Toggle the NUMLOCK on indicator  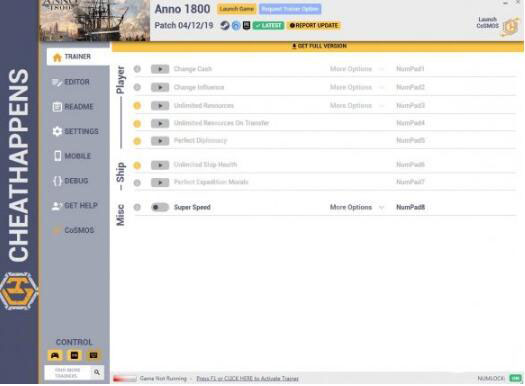[515, 378]
